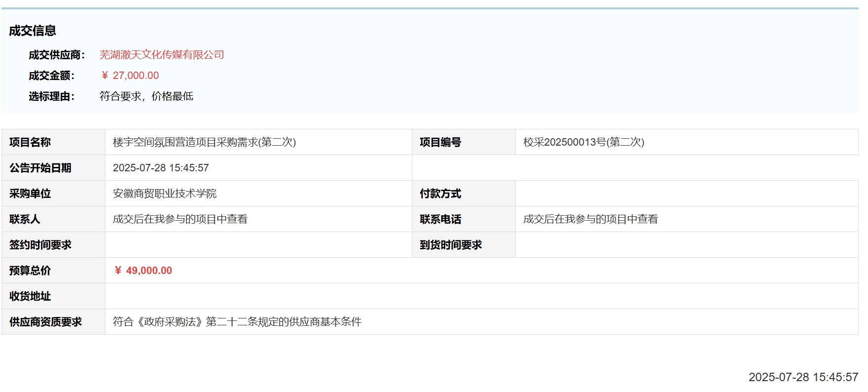Click the 成交金额 label
This screenshot has height=392, width=868.
tap(52, 76)
